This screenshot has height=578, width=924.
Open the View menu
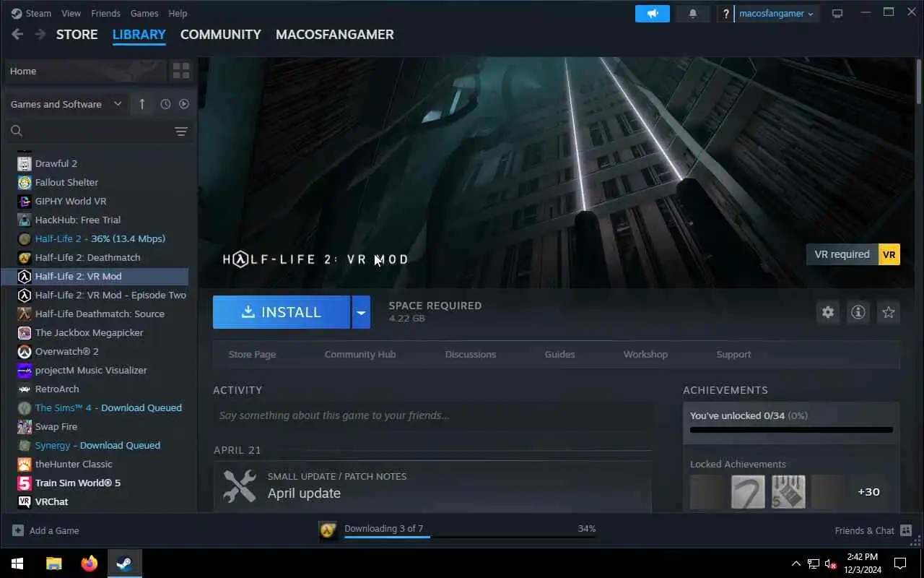click(x=71, y=13)
